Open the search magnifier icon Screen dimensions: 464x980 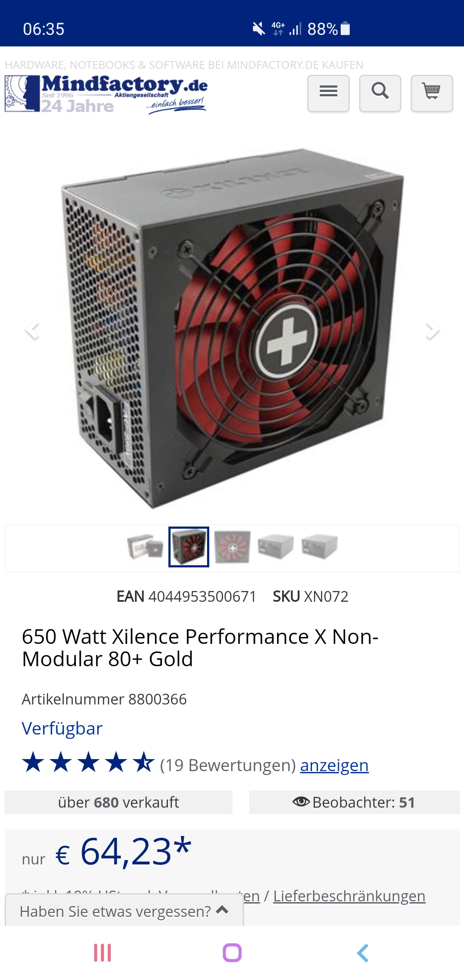coord(380,93)
